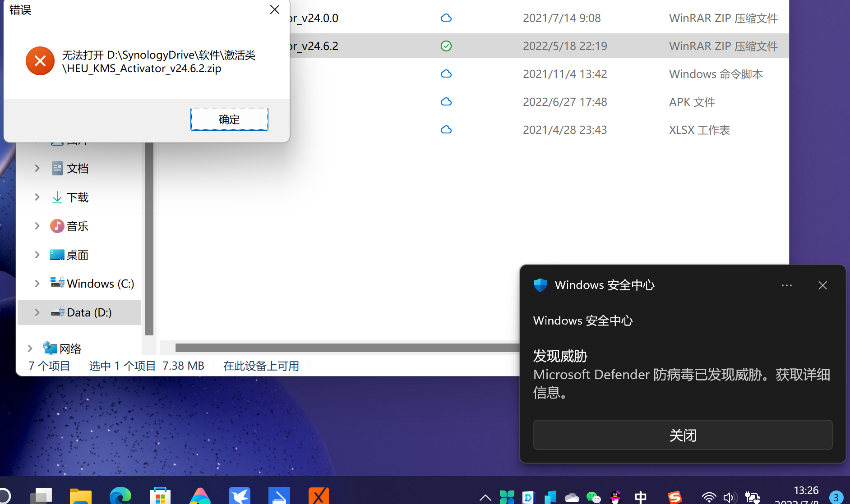Image resolution: width=850 pixels, height=504 pixels.
Task: Click the 关闭 button in security notification
Action: 683,435
